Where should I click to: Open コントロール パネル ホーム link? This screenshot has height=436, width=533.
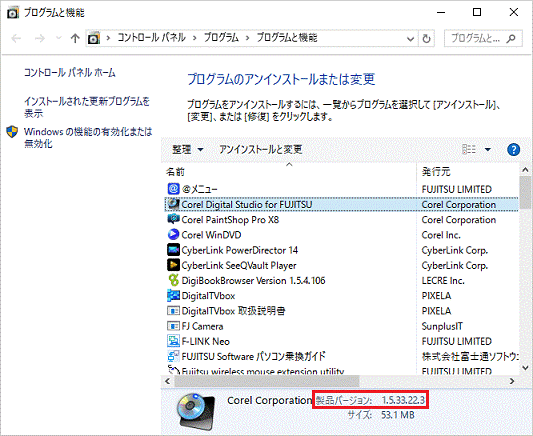(x=70, y=72)
